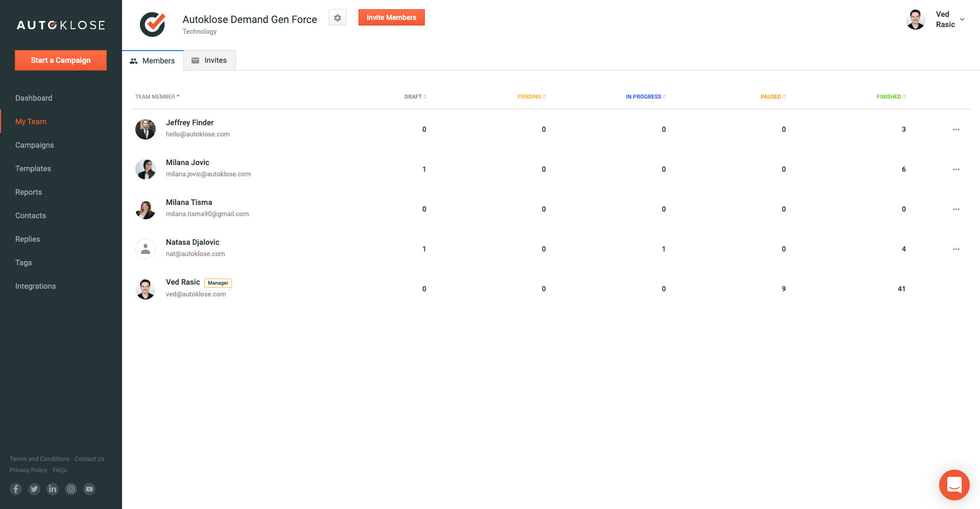Click email nat@autoklose.com
This screenshot has height=509, width=980.
[195, 254]
